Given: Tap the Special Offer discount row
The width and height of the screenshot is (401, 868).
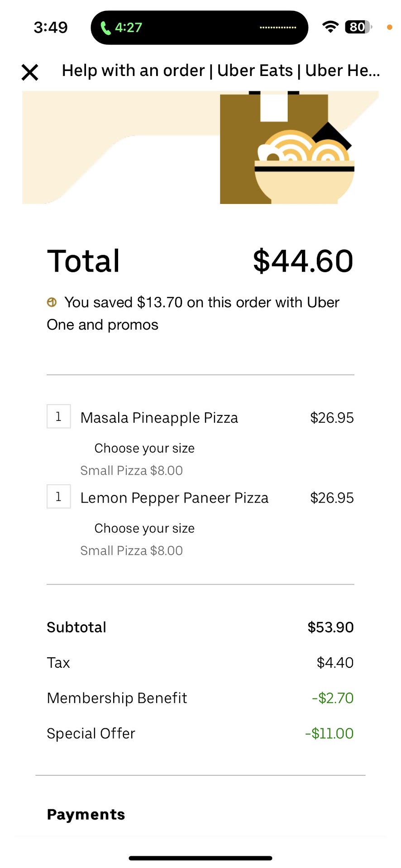Looking at the screenshot, I should [200, 733].
